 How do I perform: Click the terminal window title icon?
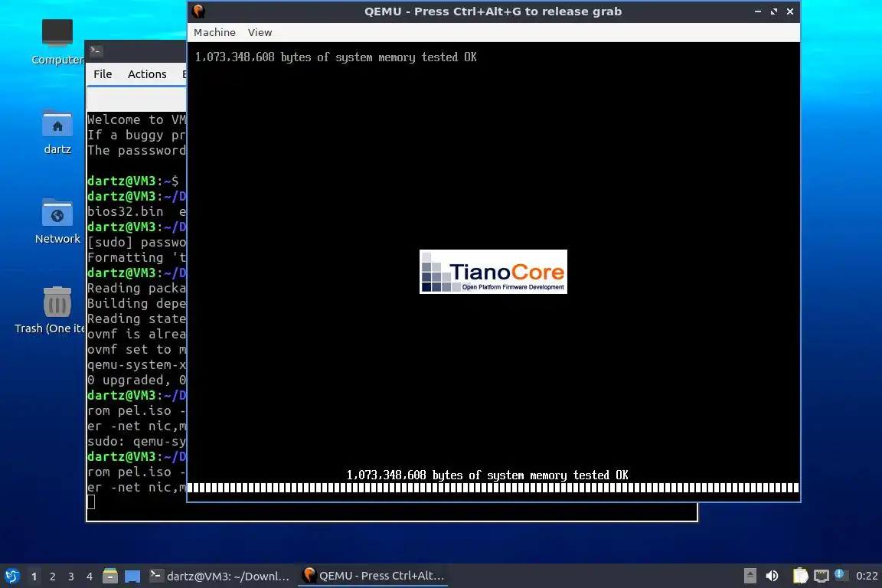point(96,51)
